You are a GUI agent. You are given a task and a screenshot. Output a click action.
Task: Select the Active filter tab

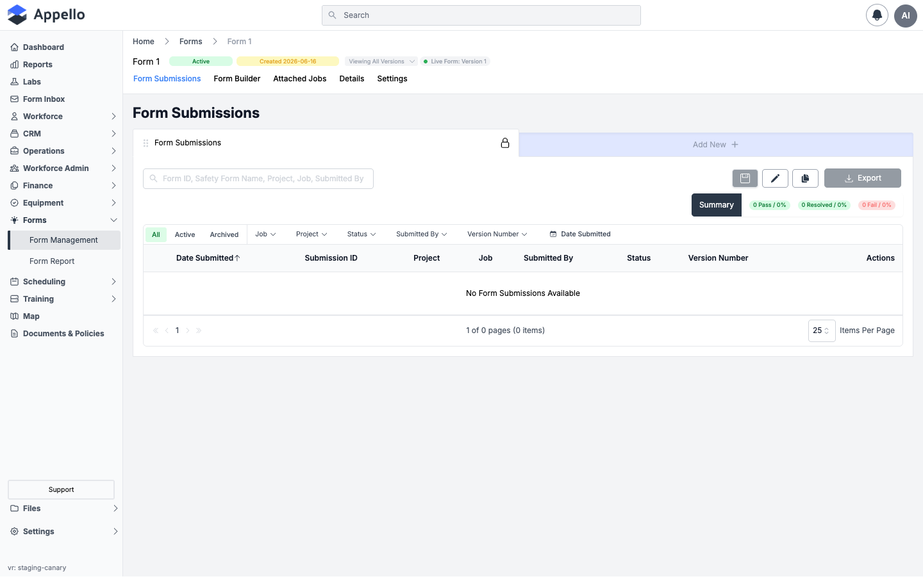[185, 234]
